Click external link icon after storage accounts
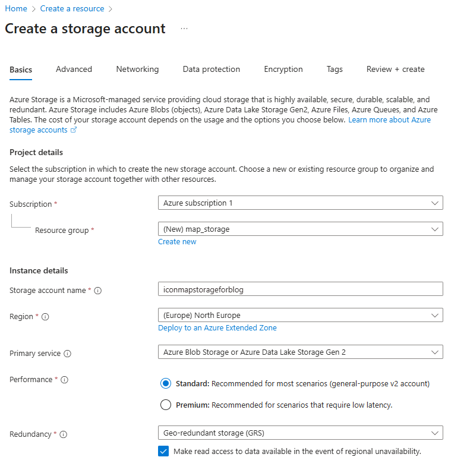 click(x=74, y=130)
